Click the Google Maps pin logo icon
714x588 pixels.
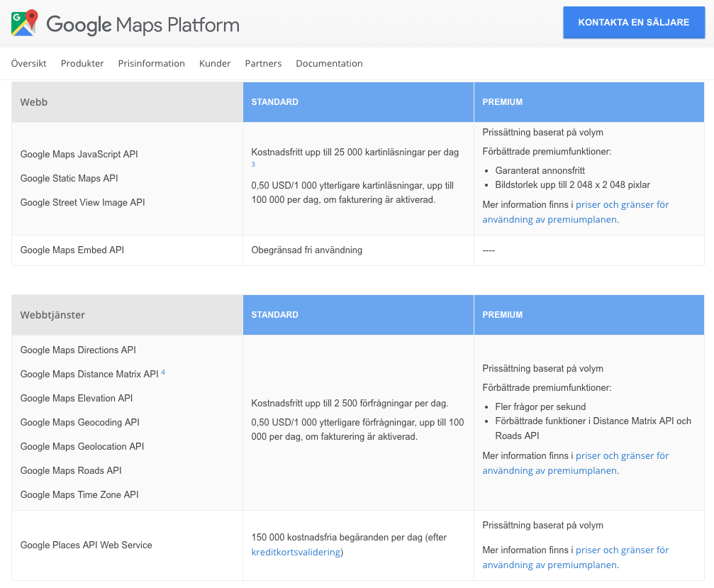[x=24, y=23]
